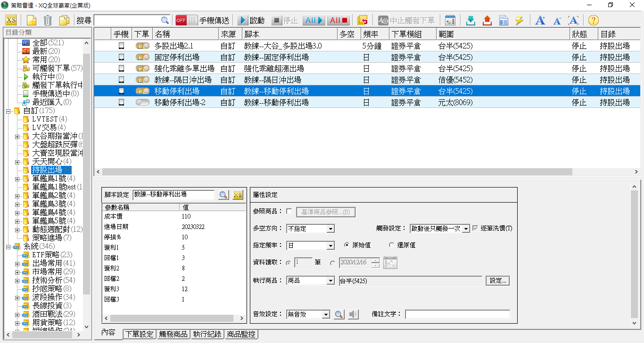Click the magnifier icon beside script name field
The image size is (644, 343).
click(x=223, y=195)
